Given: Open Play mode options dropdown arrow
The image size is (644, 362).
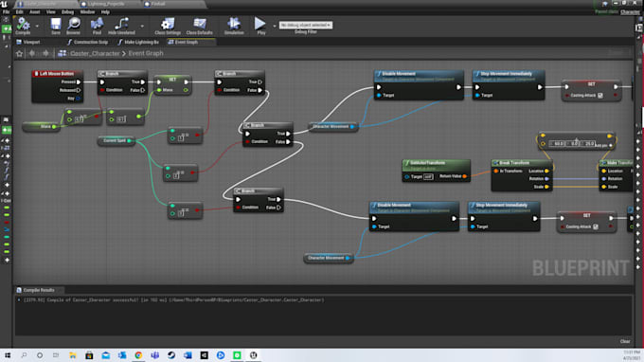Looking at the screenshot, I should pyautogui.click(x=275, y=26).
